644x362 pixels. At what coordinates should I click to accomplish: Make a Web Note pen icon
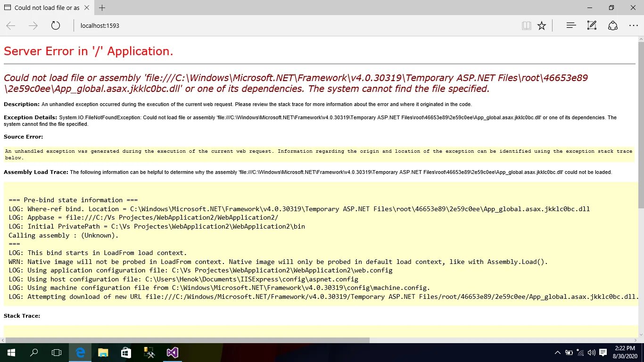coord(592,25)
